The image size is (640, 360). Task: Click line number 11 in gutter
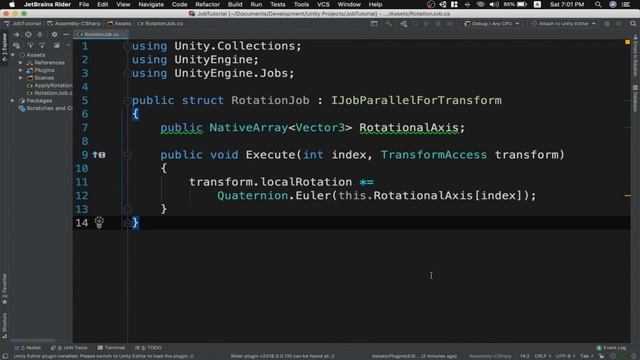click(82, 182)
